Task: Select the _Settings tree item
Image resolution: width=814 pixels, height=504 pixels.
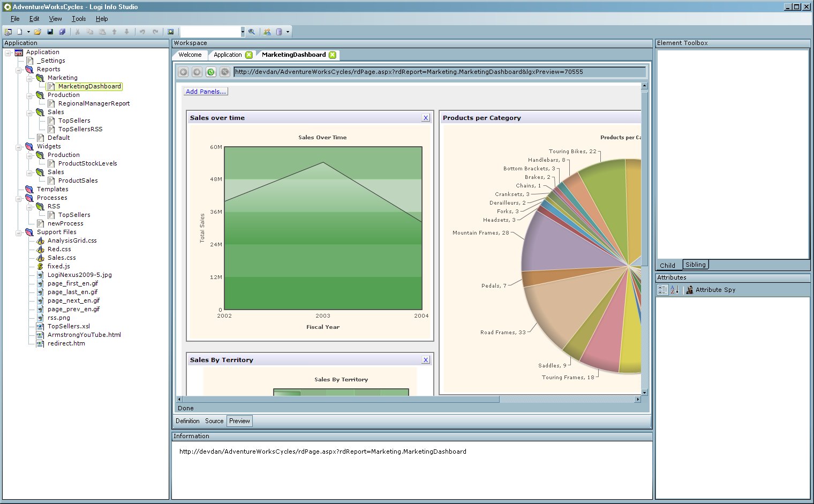Action: [51, 61]
